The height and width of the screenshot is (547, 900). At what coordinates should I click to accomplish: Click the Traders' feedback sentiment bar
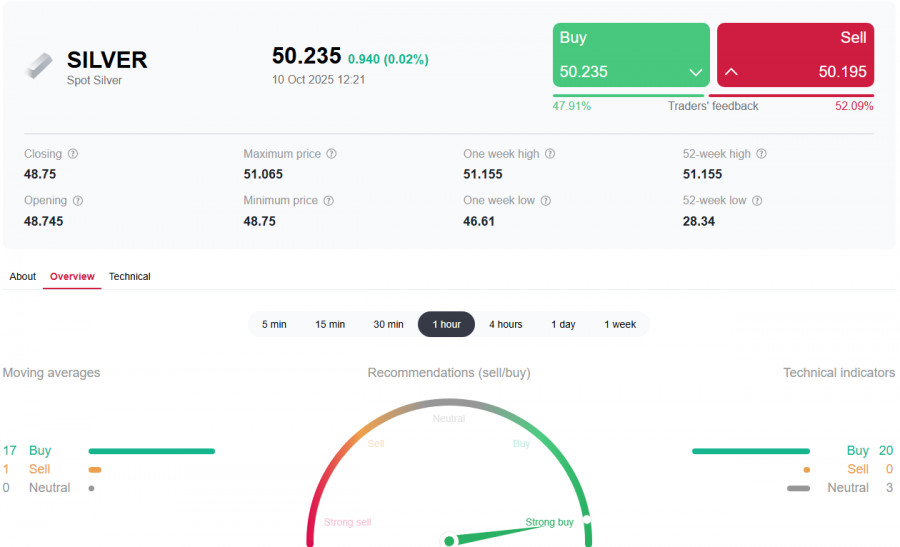click(713, 96)
